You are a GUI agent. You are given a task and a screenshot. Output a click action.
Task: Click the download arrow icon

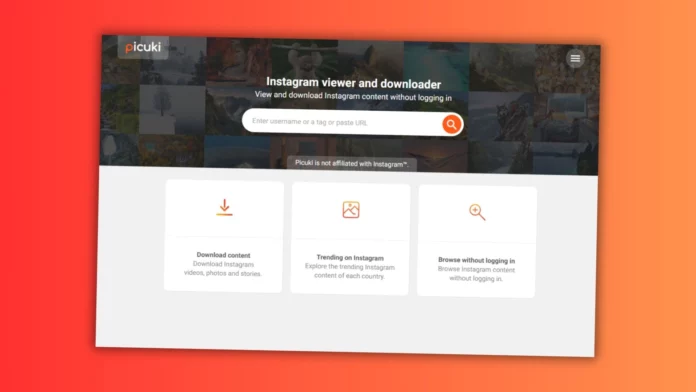click(225, 207)
